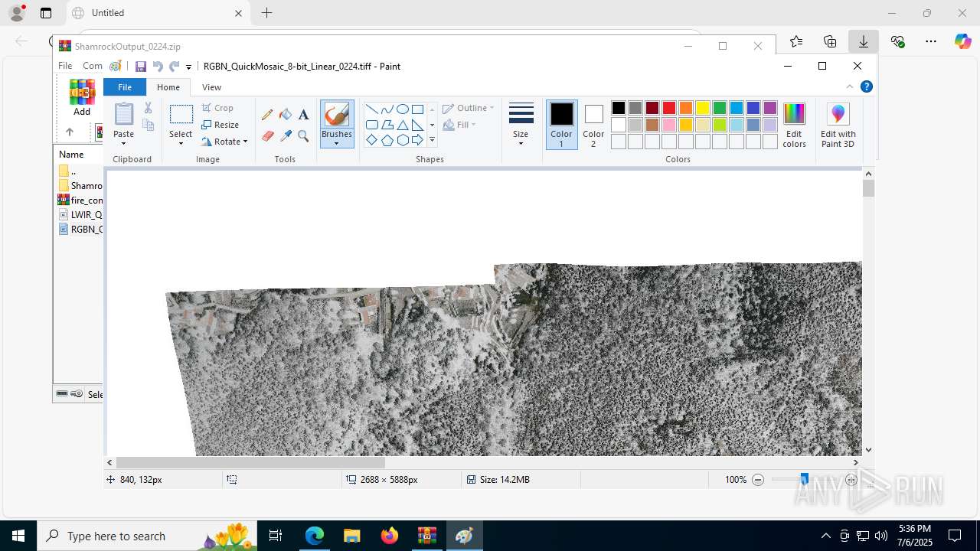Activate Color 2 selector

(x=593, y=125)
